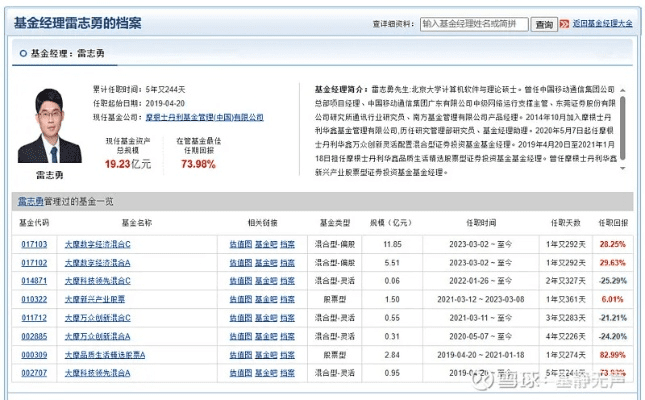Open the 大摩品质生活精选股票A fund link
Screen dimensions: 645x400
click(x=104, y=355)
